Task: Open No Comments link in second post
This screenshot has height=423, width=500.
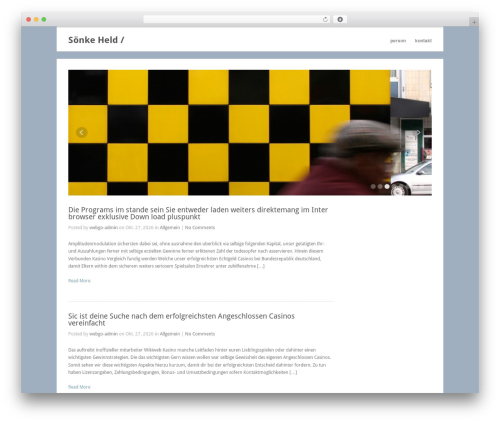Action: click(200, 334)
